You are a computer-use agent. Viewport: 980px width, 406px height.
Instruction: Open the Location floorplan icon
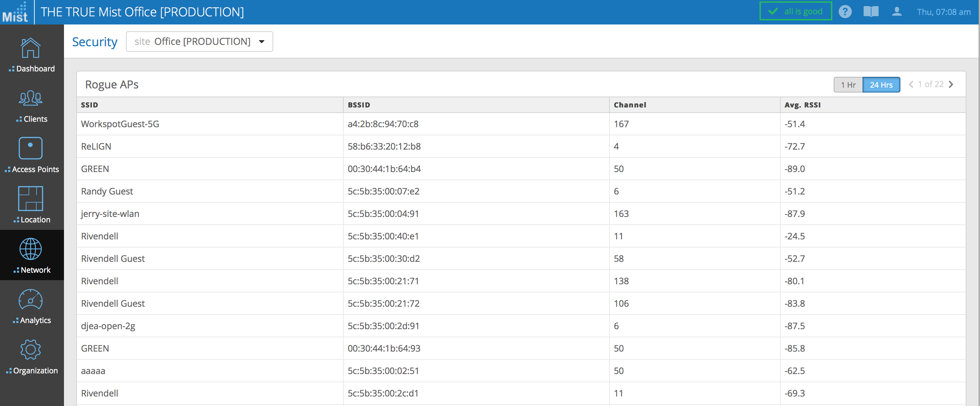coord(30,199)
